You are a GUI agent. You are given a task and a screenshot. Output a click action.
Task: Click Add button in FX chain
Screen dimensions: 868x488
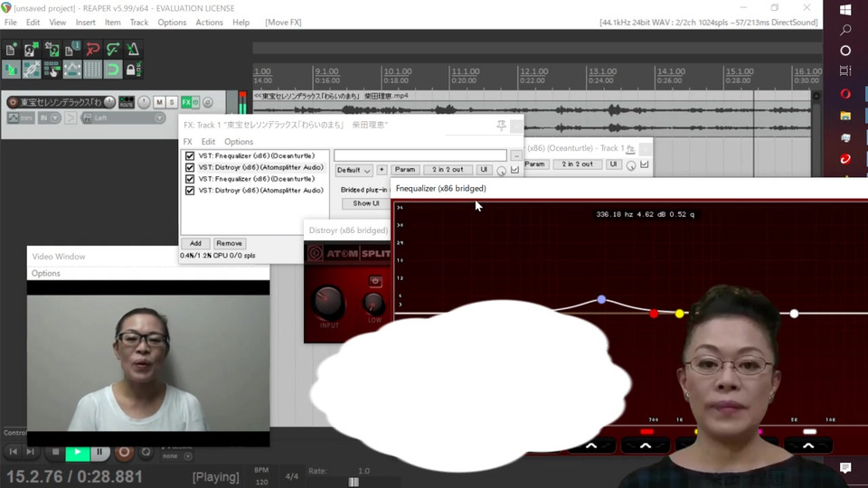(195, 243)
